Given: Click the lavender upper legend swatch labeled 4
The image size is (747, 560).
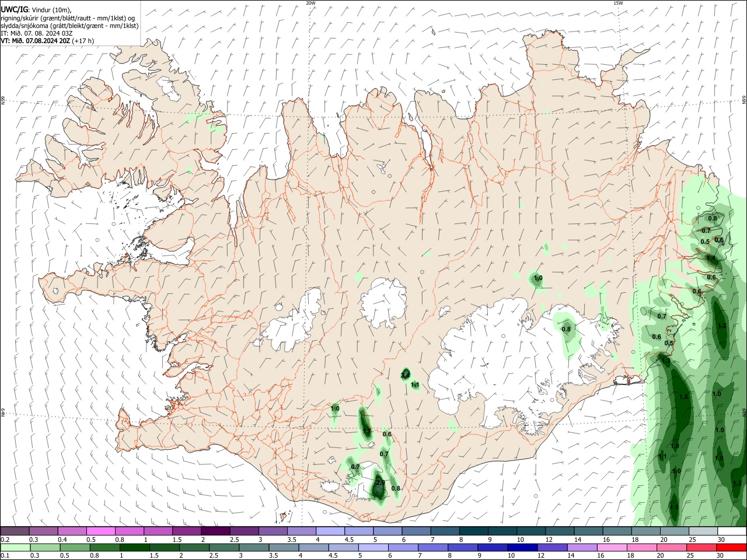Looking at the screenshot, I should (330, 531).
